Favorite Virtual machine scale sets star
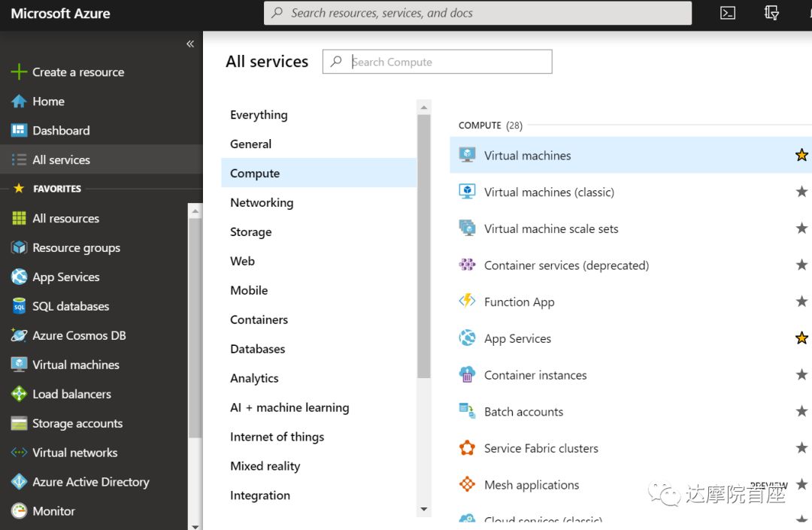Image resolution: width=812 pixels, height=530 pixels. tap(801, 229)
